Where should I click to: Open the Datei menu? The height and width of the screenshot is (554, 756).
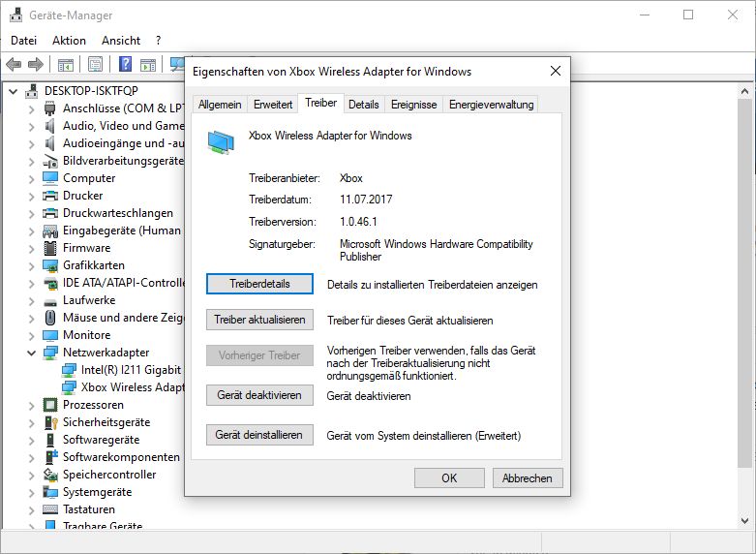click(23, 41)
